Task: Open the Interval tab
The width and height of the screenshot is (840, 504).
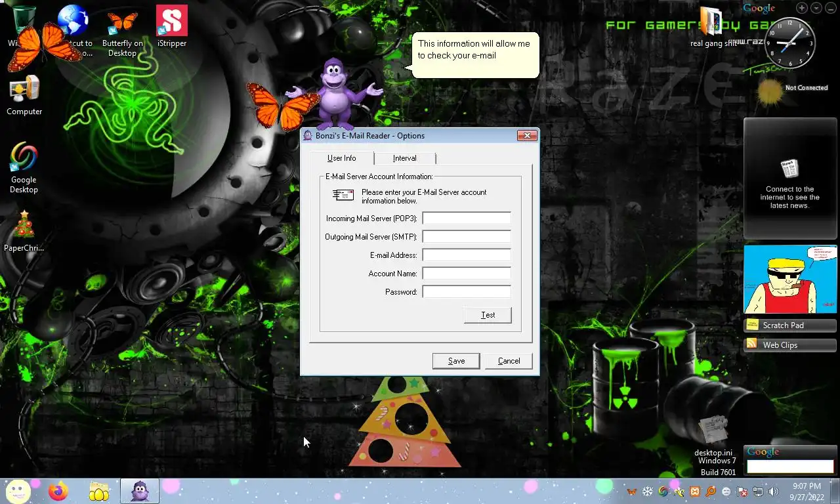Action: (405, 158)
